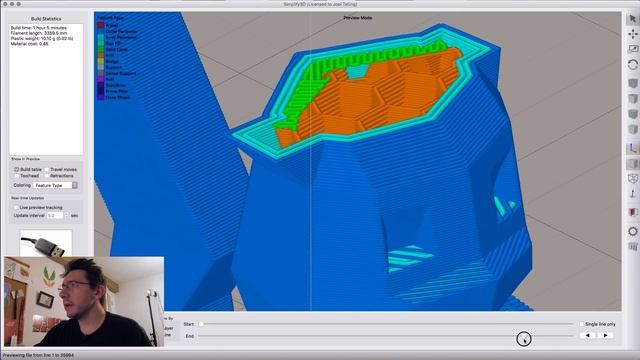Toggle the Solid model display icon

point(633,164)
